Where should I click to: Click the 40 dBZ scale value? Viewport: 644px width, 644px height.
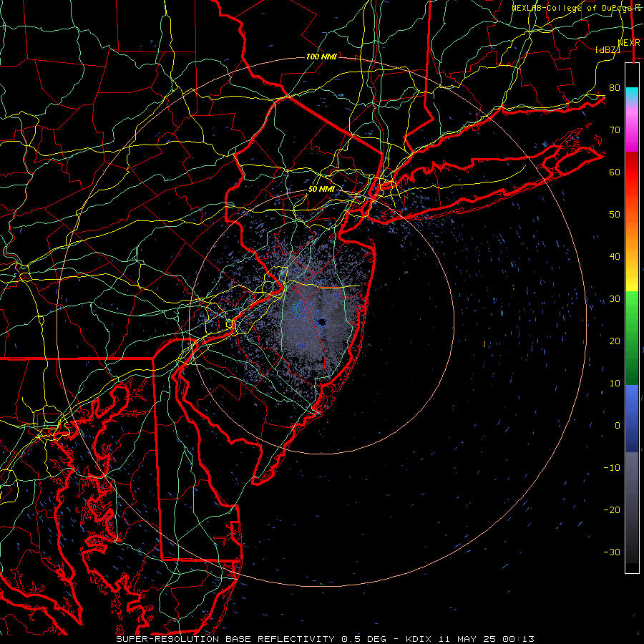click(x=615, y=257)
